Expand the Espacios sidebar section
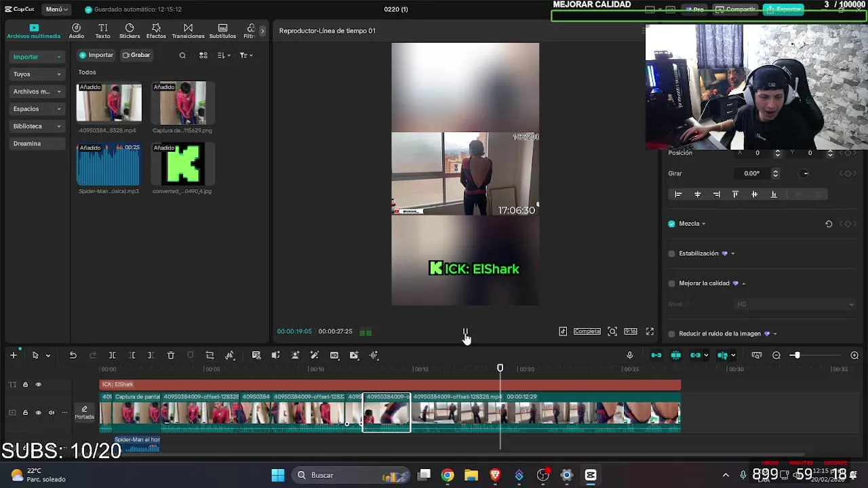The height and width of the screenshot is (488, 868). click(x=37, y=108)
